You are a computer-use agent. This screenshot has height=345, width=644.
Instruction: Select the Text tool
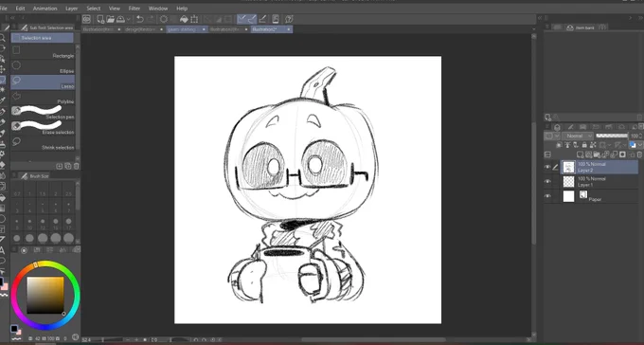[x=3, y=250]
